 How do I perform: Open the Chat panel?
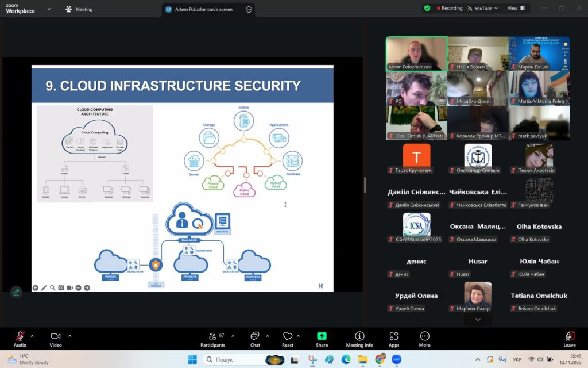[255, 339]
